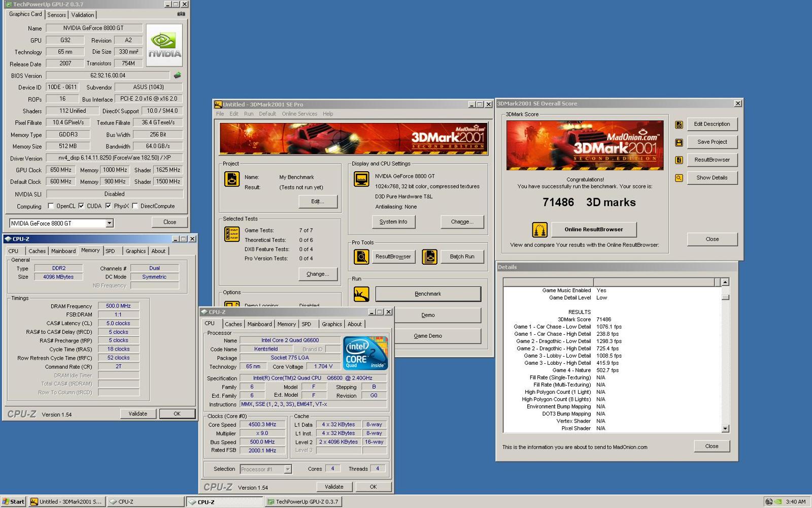Screen dimensions: 812x508
Task: Click the BIOS Version field in GPU-Z
Action: point(108,75)
